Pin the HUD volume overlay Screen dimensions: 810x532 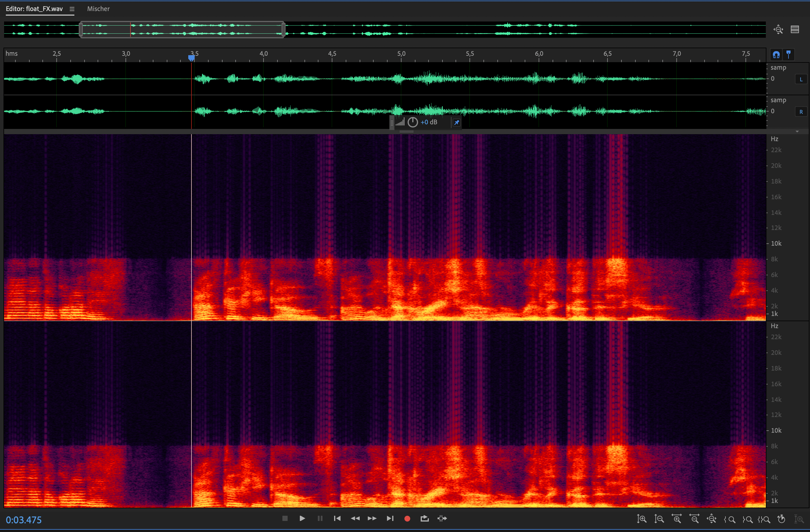point(456,123)
